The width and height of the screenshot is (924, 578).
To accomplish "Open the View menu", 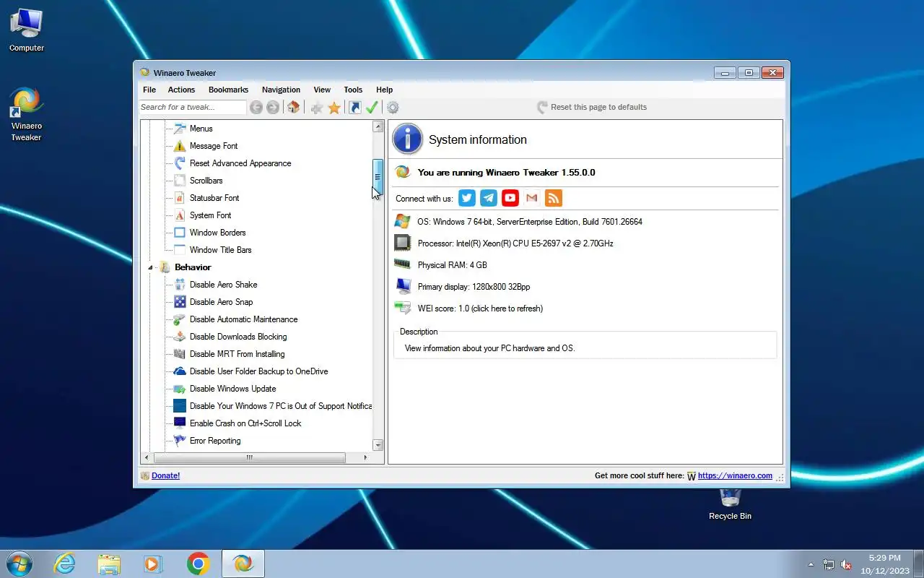I will point(322,90).
